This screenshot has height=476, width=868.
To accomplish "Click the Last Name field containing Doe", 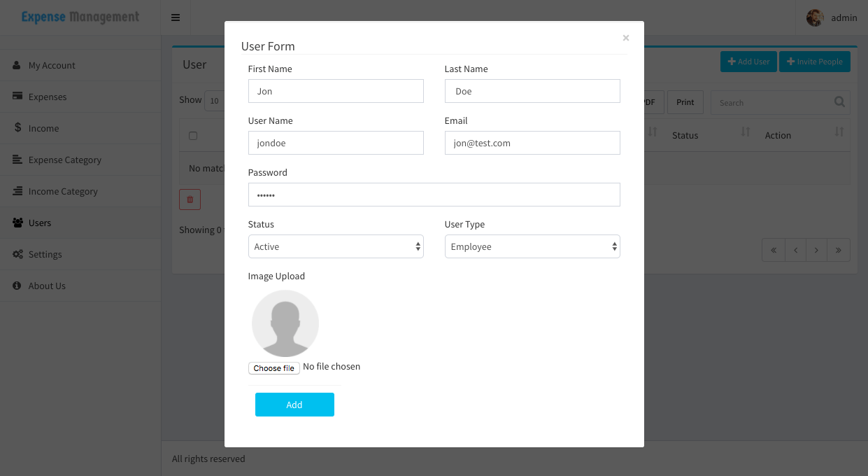I will coord(532,91).
